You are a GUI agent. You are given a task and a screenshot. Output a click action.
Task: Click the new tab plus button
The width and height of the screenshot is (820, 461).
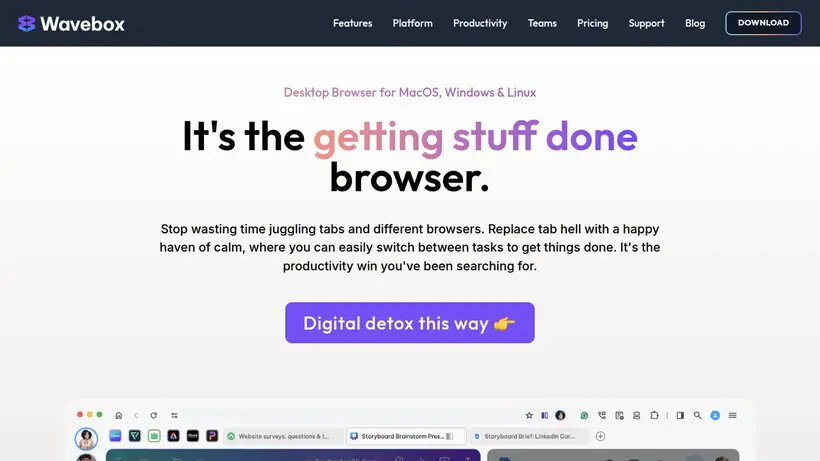click(x=600, y=436)
